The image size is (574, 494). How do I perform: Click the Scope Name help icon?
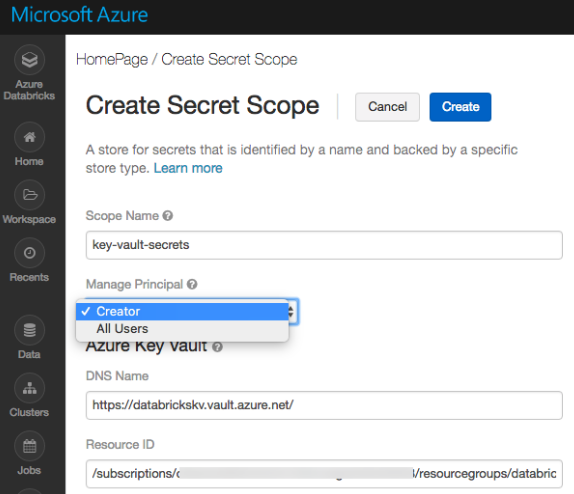point(168,216)
